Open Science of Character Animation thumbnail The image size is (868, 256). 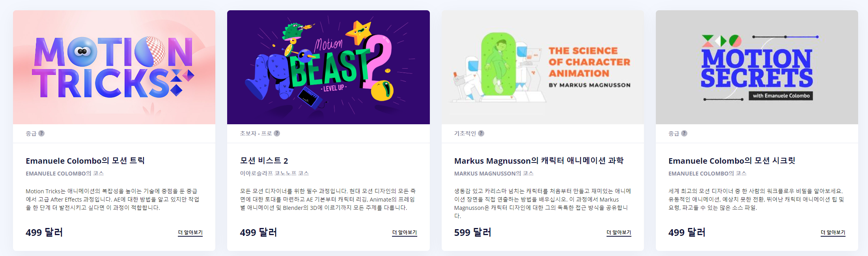543,67
